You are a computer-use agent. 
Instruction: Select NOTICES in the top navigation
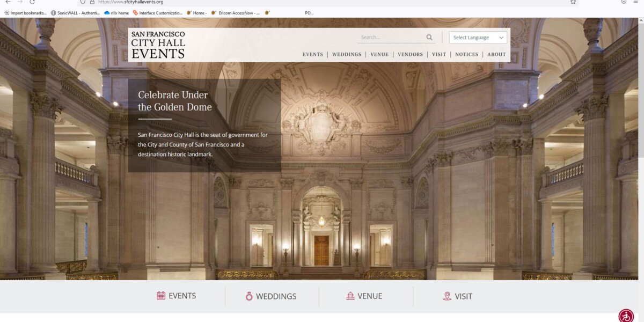(466, 54)
